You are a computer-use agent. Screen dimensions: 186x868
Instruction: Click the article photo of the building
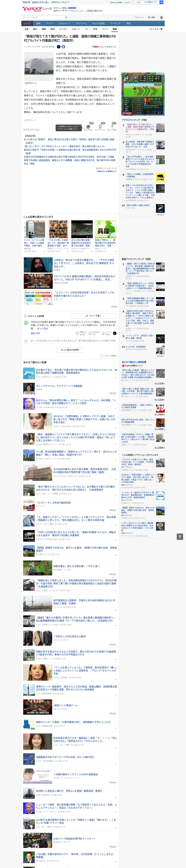(x=39, y=66)
